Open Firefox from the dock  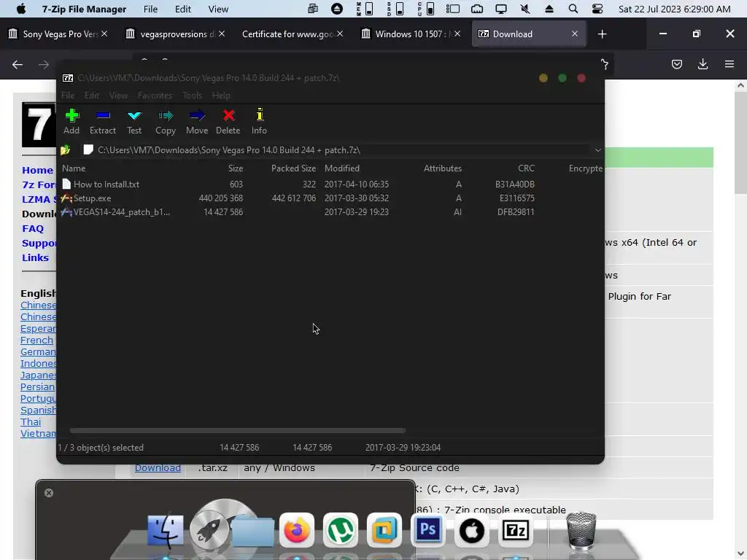296,530
